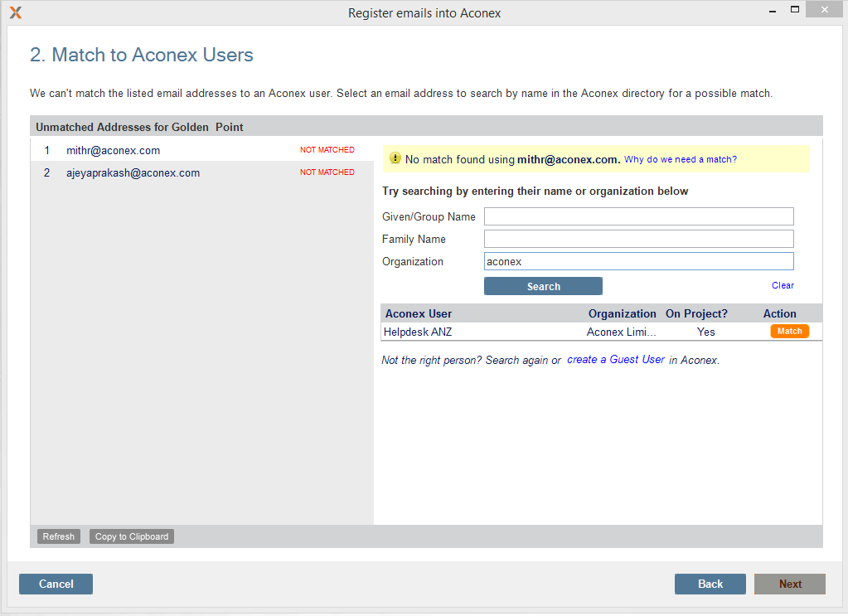Click the Action column header
Screen dimensions: 848x616
click(x=779, y=313)
